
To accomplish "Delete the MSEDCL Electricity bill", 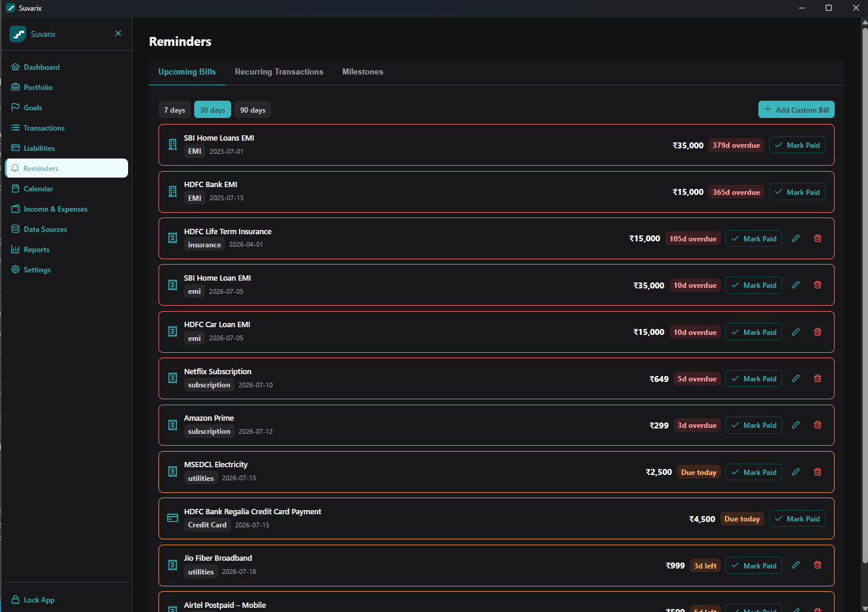I will pos(817,472).
